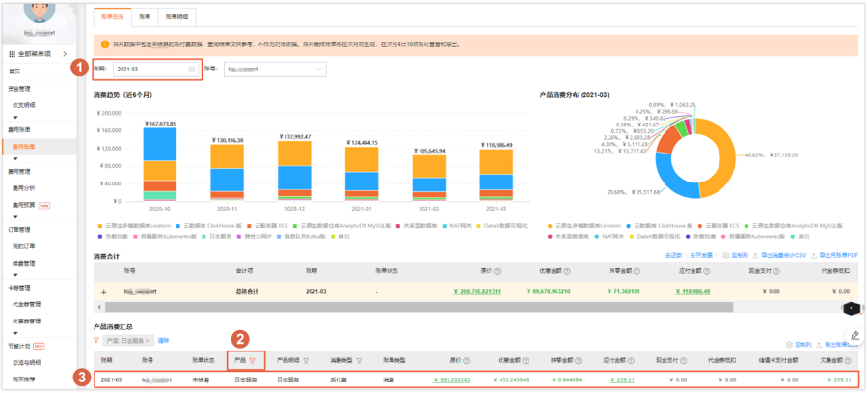Toggle 日志服务 in the bar chart legend

[x=216, y=237]
